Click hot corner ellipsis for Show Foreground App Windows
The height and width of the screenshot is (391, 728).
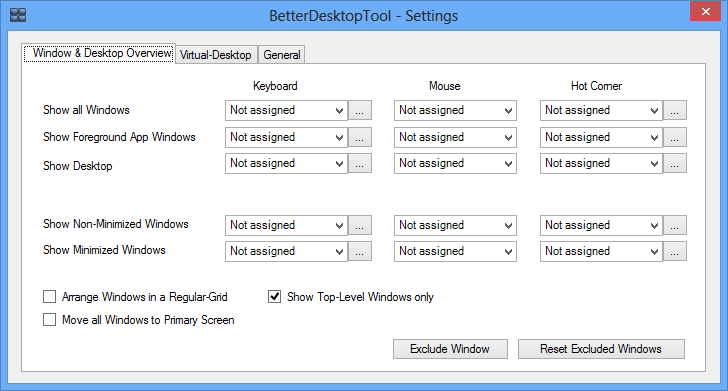[675, 137]
